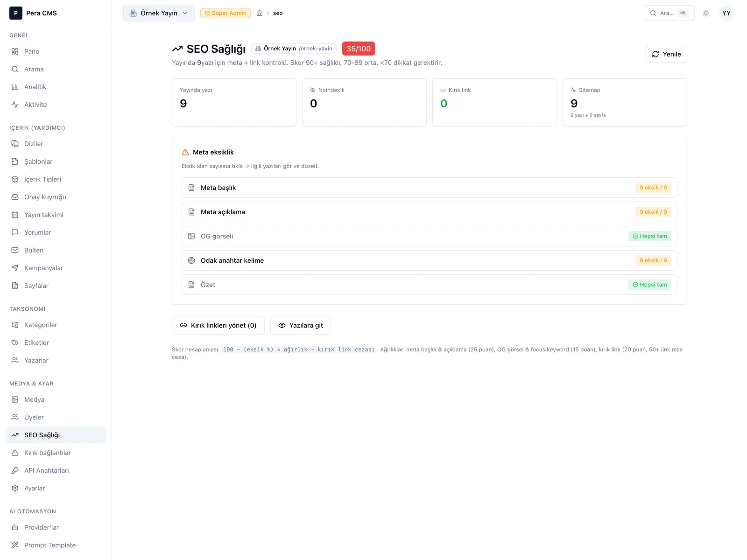The image size is (747, 560).
Task: Go to Yazılara git button
Action: pos(301,325)
